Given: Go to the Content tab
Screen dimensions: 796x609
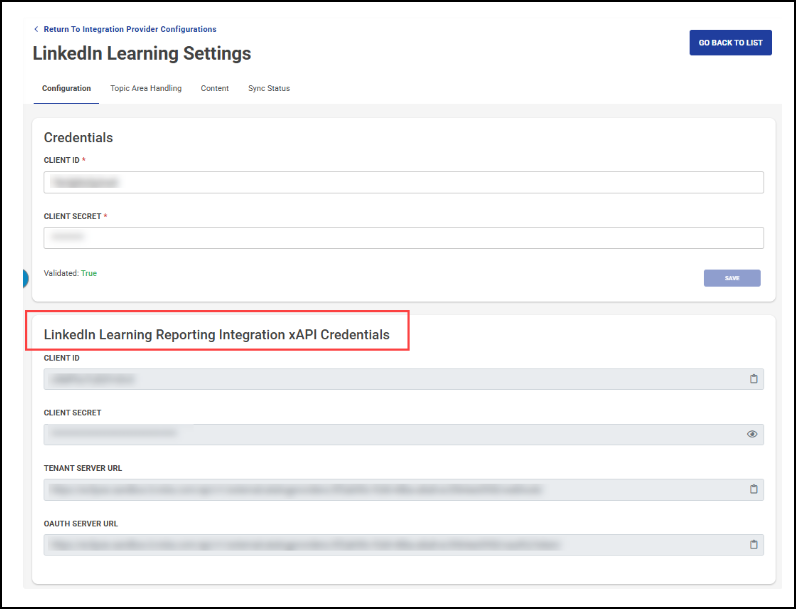Looking at the screenshot, I should (x=215, y=89).
